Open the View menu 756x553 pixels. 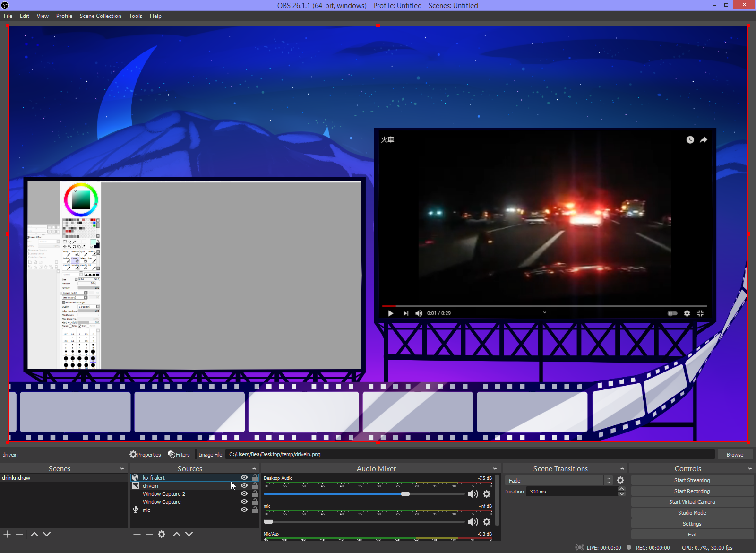(43, 16)
